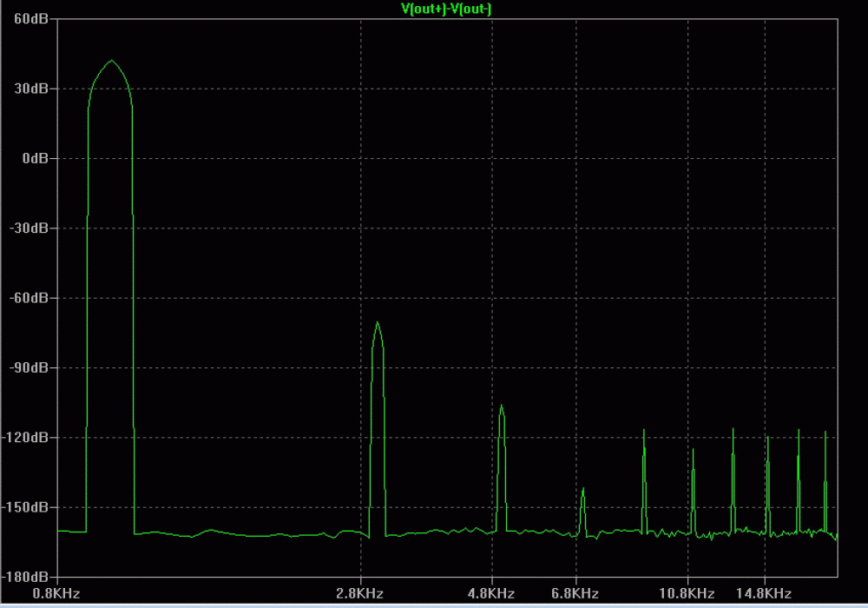Image resolution: width=868 pixels, height=608 pixels.
Task: Click the small peak near 6.8KHz
Action: (x=583, y=488)
